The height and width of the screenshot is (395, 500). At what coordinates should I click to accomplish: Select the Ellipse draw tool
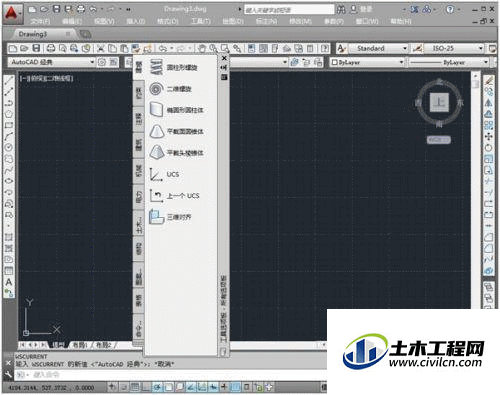[9, 181]
